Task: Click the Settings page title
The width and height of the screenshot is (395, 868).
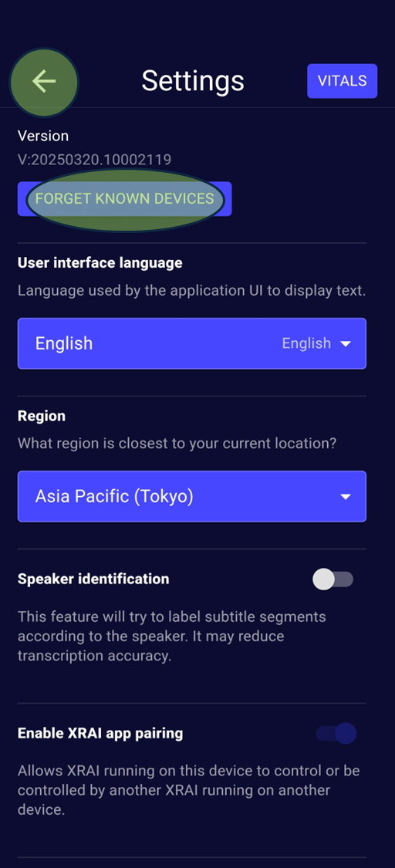Action: pos(193,81)
